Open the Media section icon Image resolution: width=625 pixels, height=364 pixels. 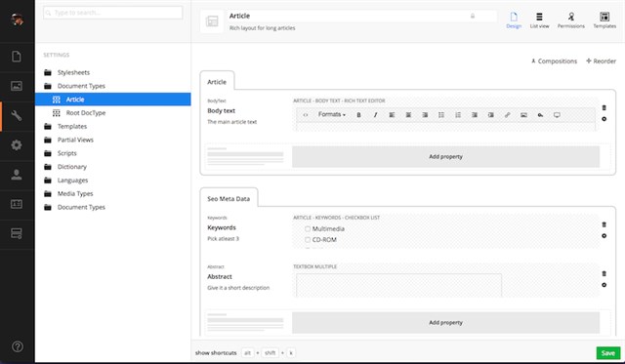[17, 86]
